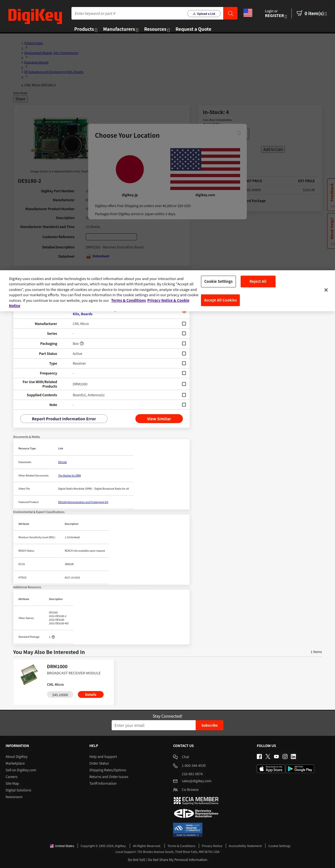Open the DRM1000 module thumbnail

pos(29,674)
